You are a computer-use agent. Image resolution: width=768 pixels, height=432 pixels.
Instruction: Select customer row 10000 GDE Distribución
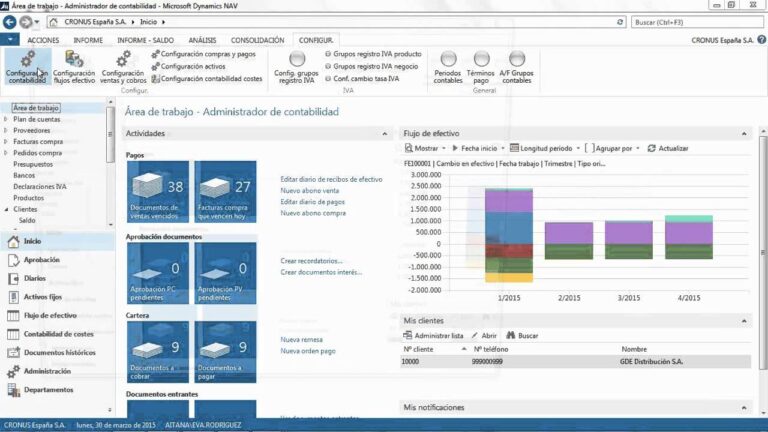pyautogui.click(x=576, y=361)
